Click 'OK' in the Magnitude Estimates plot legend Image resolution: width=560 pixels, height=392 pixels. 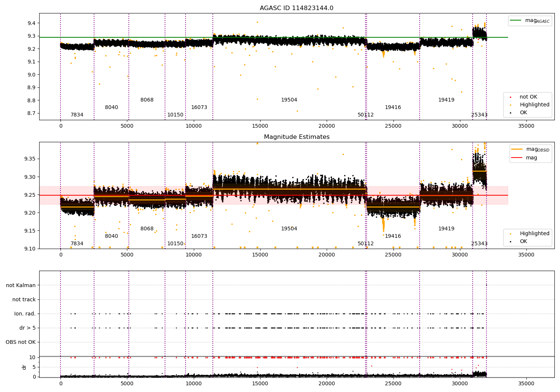[519, 242]
